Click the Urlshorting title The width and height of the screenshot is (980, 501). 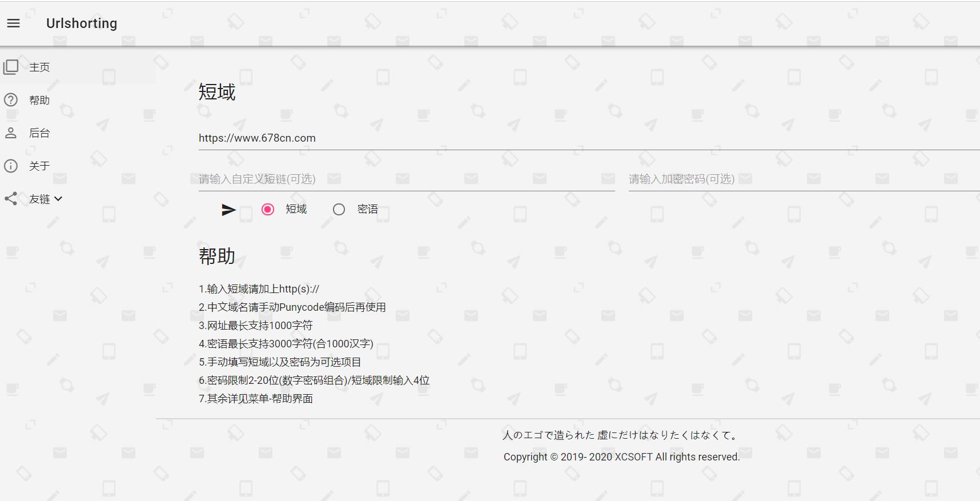pos(82,23)
